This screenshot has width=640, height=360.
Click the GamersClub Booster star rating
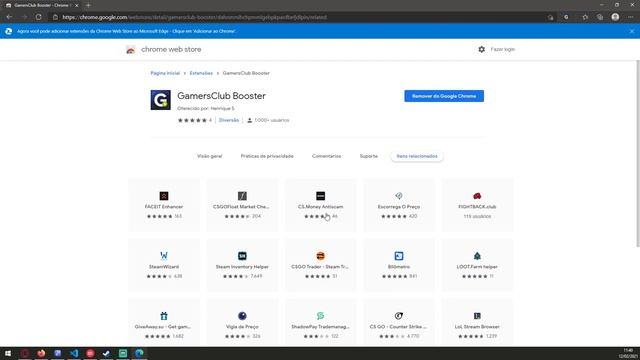point(192,120)
